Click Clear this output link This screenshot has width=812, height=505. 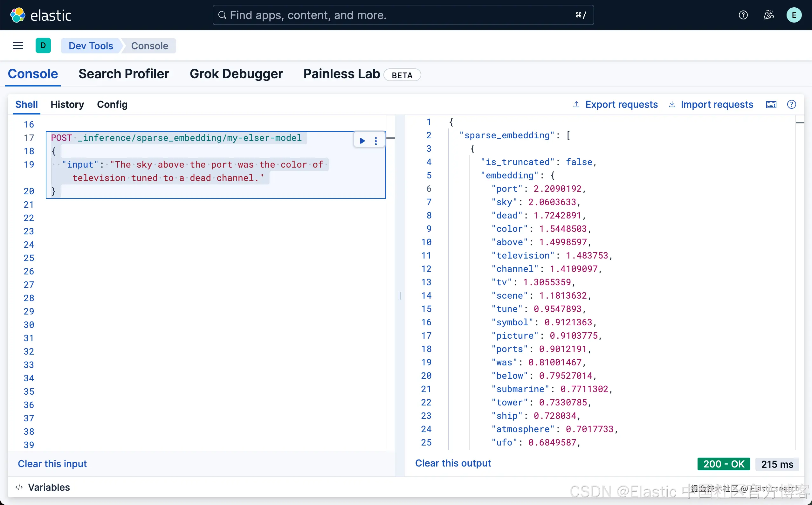453,463
